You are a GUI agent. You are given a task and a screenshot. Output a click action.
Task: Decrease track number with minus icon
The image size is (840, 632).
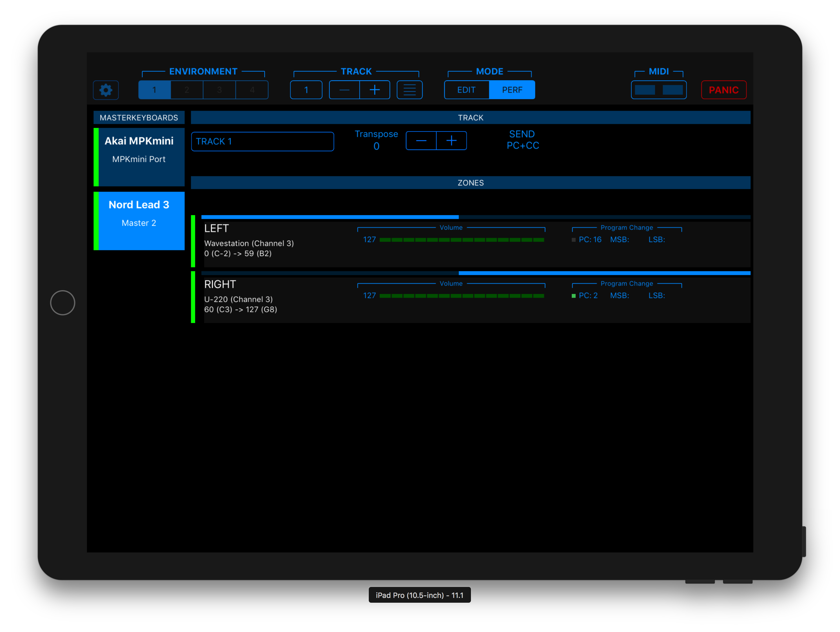point(344,90)
